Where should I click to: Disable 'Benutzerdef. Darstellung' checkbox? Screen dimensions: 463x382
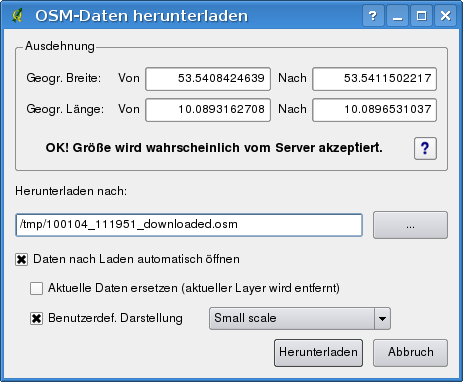(36, 318)
